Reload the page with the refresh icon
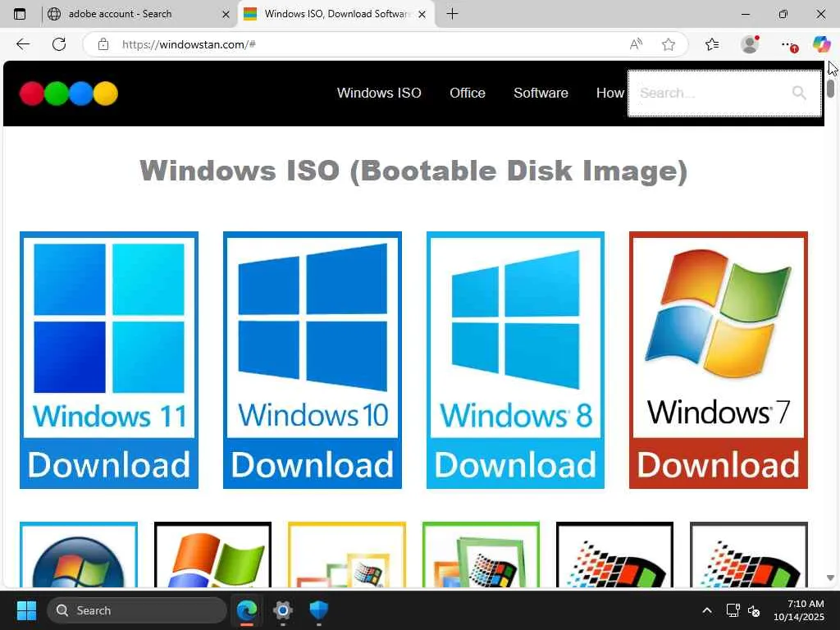The width and height of the screenshot is (840, 630). pyautogui.click(x=59, y=44)
